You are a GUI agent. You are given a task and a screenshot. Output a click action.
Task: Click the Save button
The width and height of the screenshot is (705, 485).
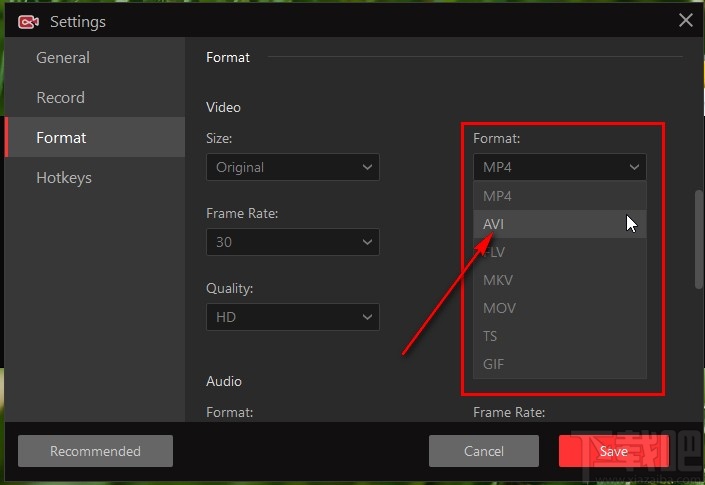[614, 451]
